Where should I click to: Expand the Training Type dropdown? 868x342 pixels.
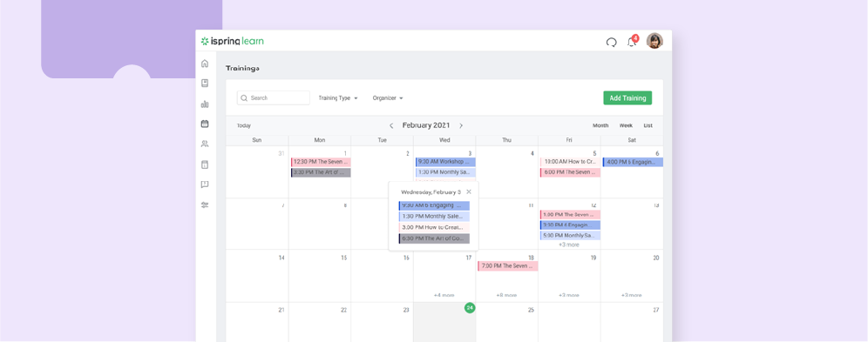(x=337, y=97)
